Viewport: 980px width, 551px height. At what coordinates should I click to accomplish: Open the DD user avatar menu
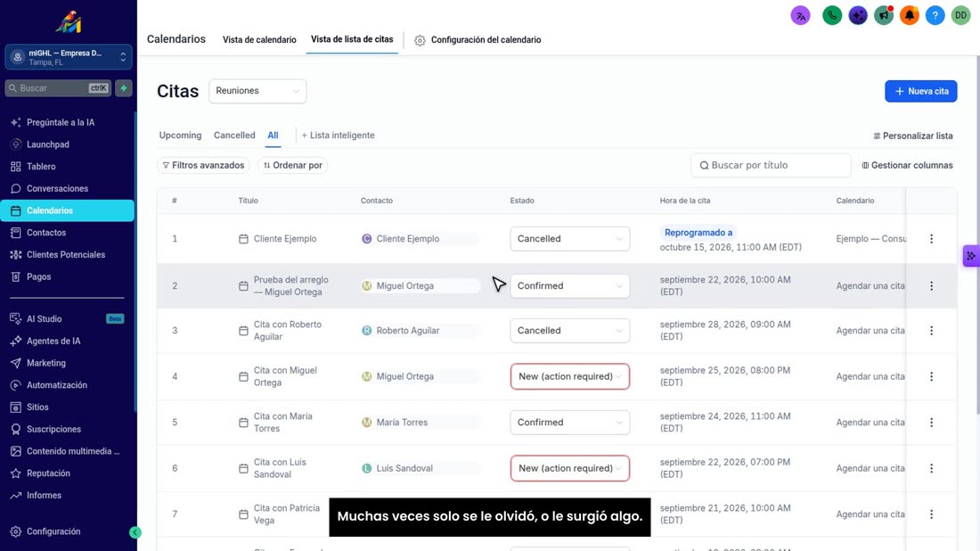(x=960, y=16)
